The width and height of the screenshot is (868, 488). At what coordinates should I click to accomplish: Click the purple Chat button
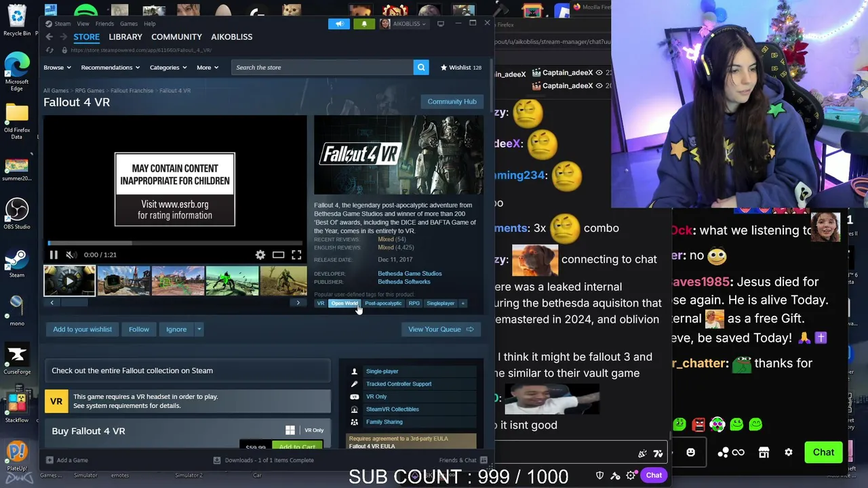click(x=654, y=475)
